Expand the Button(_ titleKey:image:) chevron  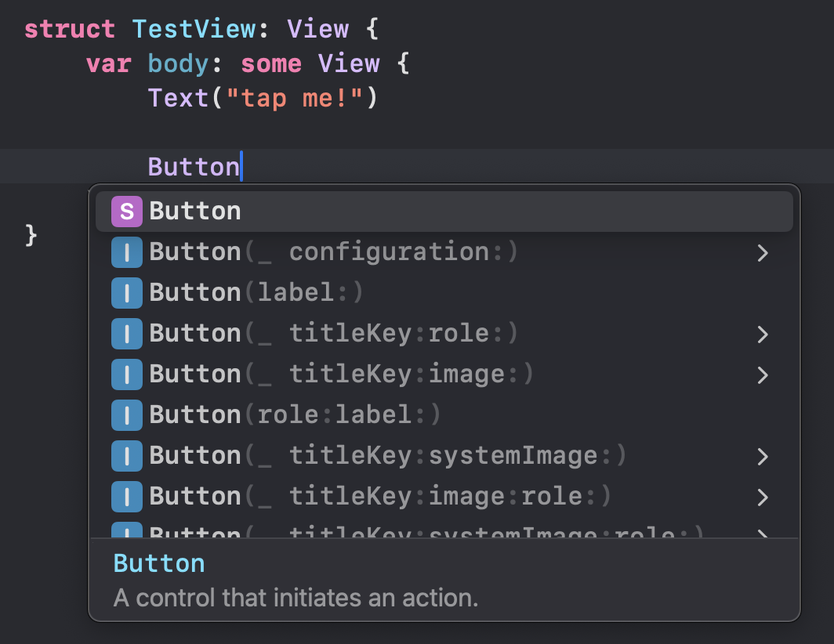[x=762, y=374]
